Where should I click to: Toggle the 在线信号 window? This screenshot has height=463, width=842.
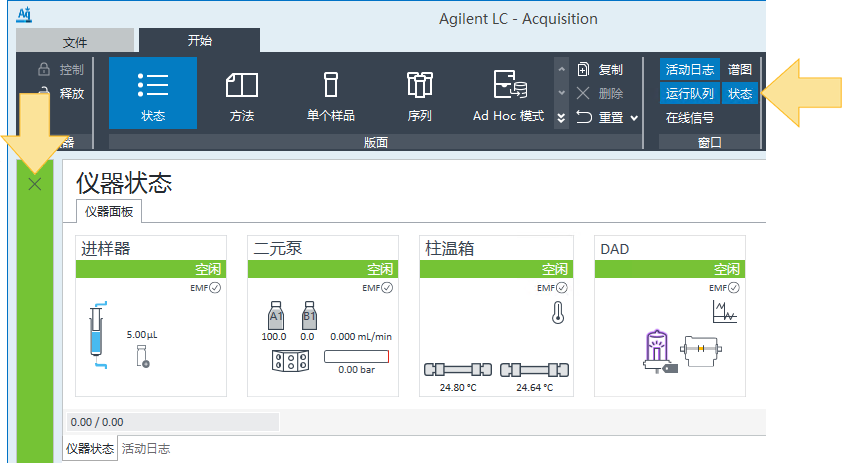pos(690,118)
